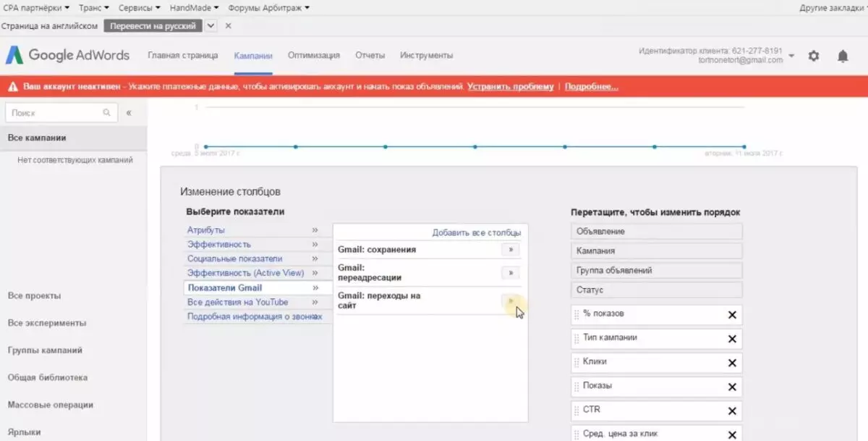Open notifications bell icon
The width and height of the screenshot is (868, 441).
(843, 56)
